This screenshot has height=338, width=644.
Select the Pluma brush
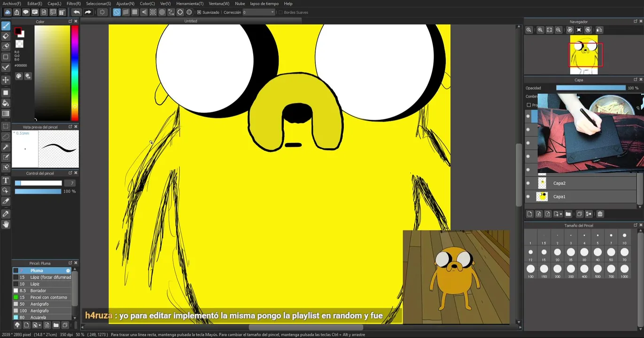pos(42,270)
